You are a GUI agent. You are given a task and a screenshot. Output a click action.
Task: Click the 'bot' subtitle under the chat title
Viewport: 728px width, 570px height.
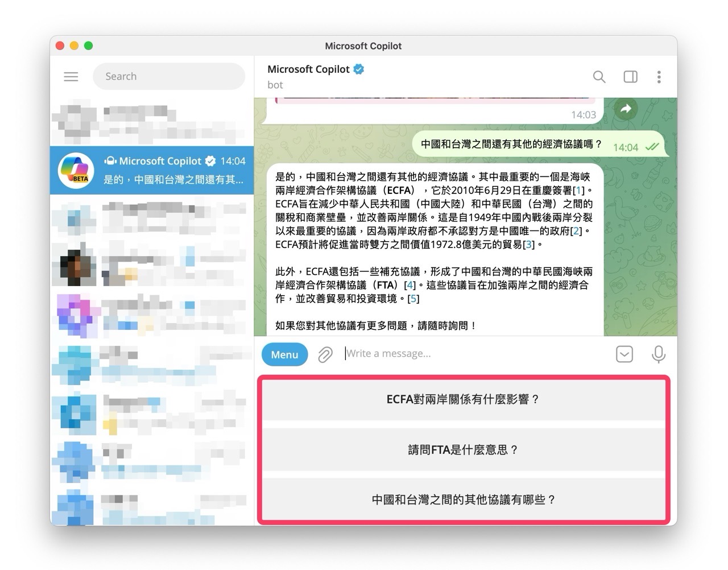coord(275,85)
